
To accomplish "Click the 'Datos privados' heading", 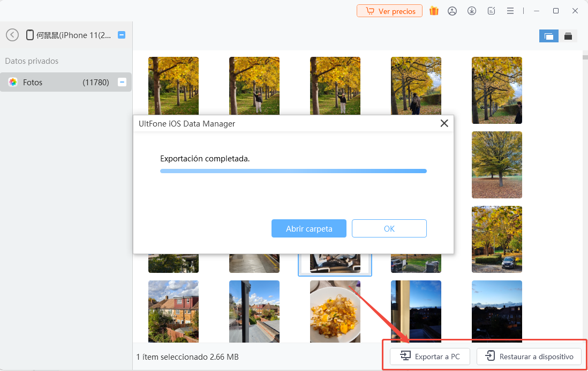I will [32, 61].
